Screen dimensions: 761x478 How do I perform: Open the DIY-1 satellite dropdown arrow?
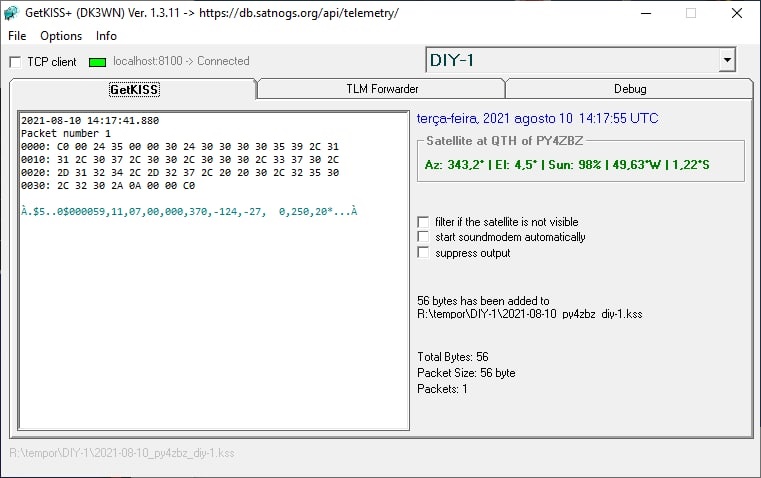pos(727,60)
